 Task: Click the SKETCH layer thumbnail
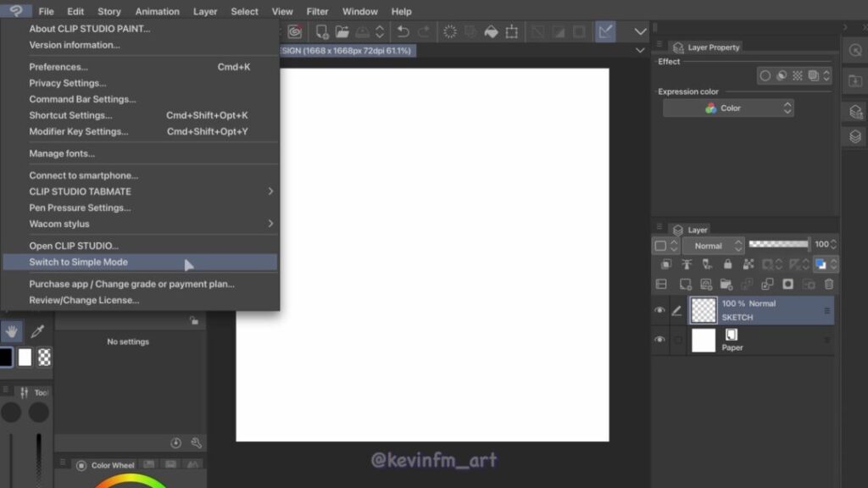[x=704, y=310]
